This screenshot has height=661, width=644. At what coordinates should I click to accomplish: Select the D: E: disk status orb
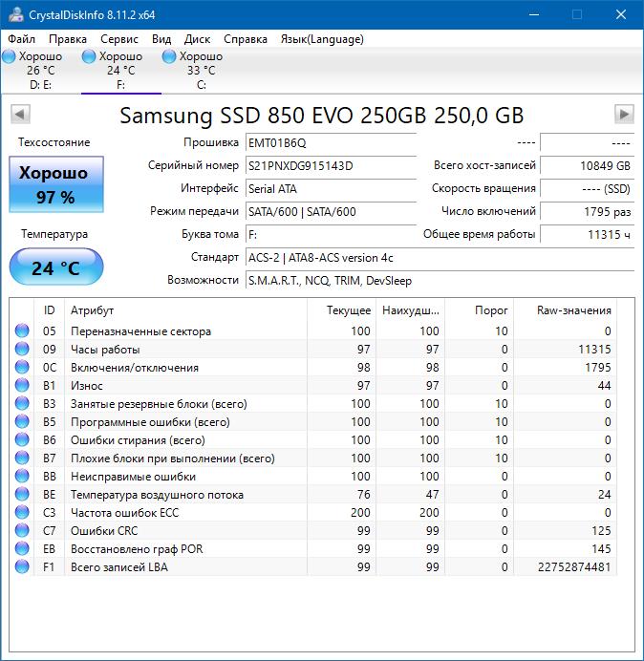pyautogui.click(x=9, y=56)
